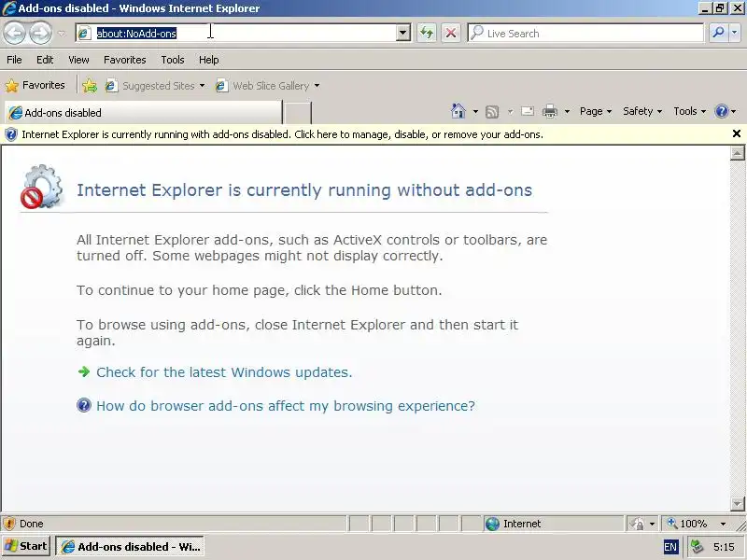Open Check for the latest Windows updates link
This screenshot has height=560, width=747.
click(x=224, y=371)
